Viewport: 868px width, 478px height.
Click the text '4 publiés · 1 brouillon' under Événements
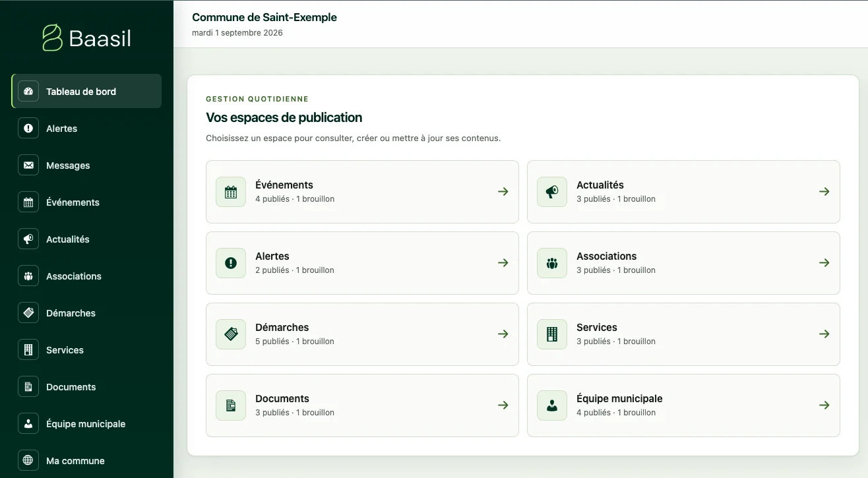[295, 199]
